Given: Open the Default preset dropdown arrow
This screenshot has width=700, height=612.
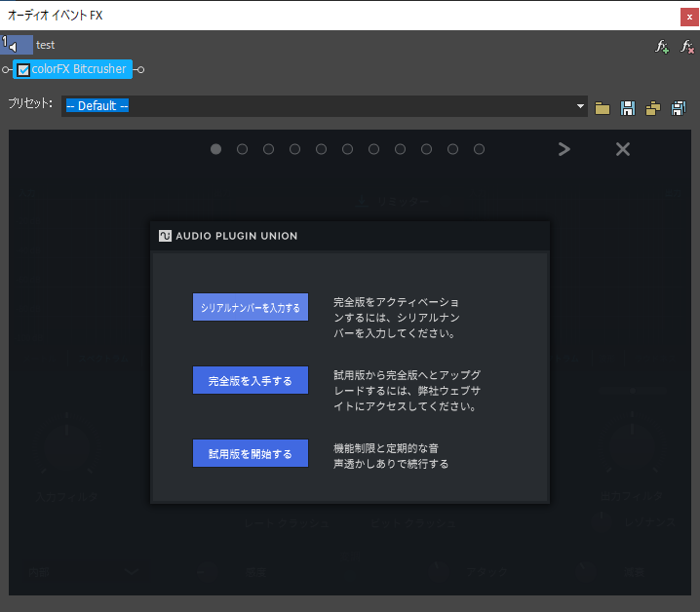Looking at the screenshot, I should [x=580, y=106].
